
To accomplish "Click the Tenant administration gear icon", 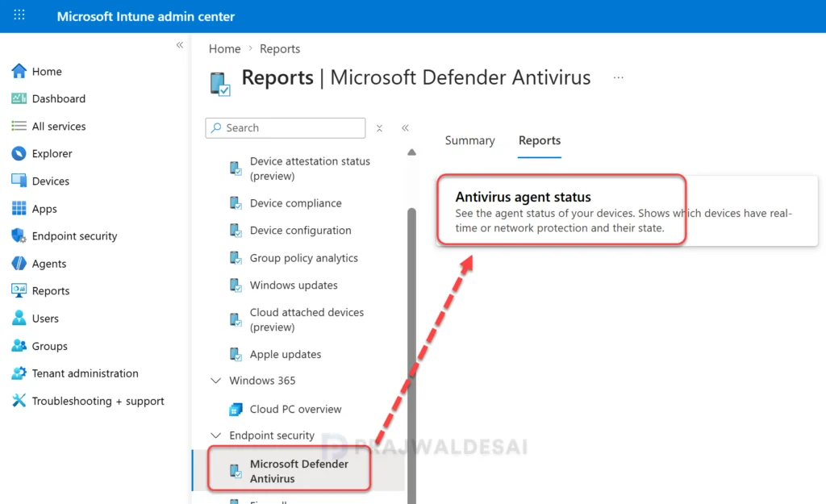I will point(19,373).
